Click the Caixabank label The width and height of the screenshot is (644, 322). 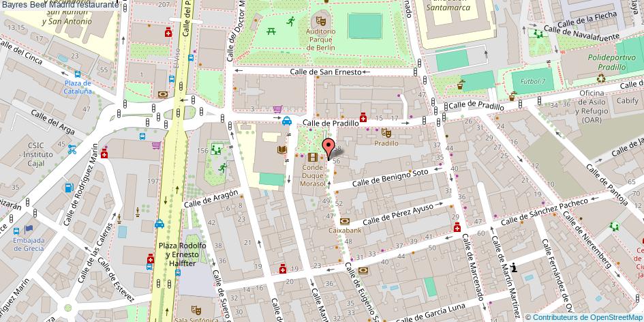coord(345,231)
